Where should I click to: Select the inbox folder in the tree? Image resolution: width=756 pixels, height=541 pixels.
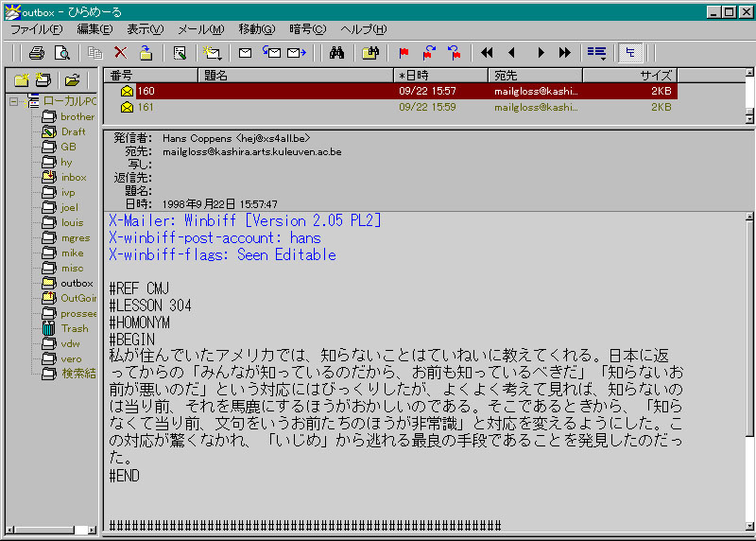click(73, 177)
